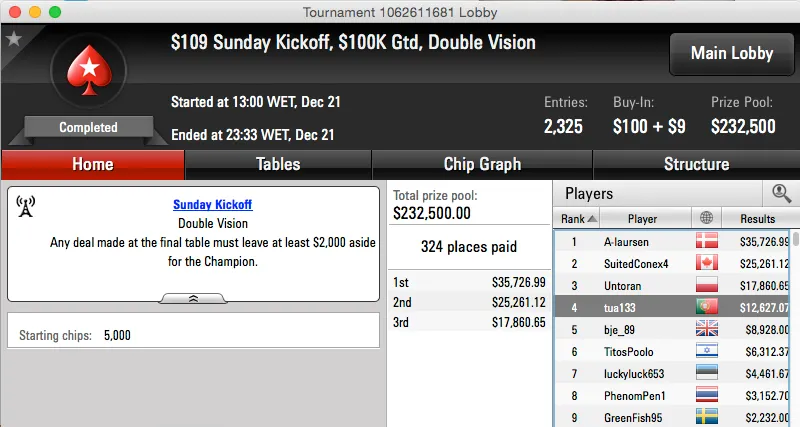
Task: View the Structure tab
Action: pos(696,164)
